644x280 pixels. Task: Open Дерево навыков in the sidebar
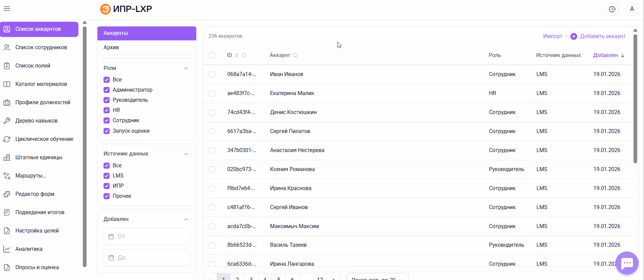point(39,121)
